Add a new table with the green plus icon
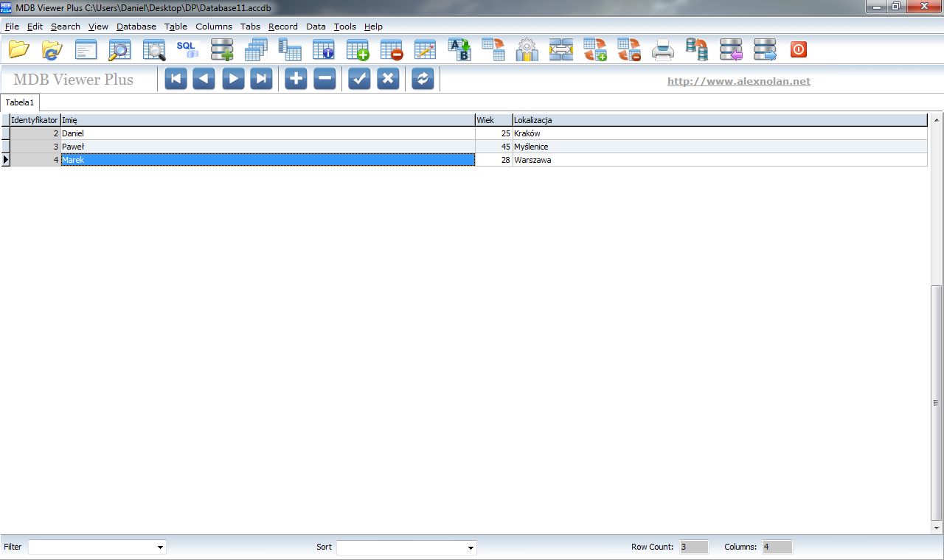 click(358, 49)
